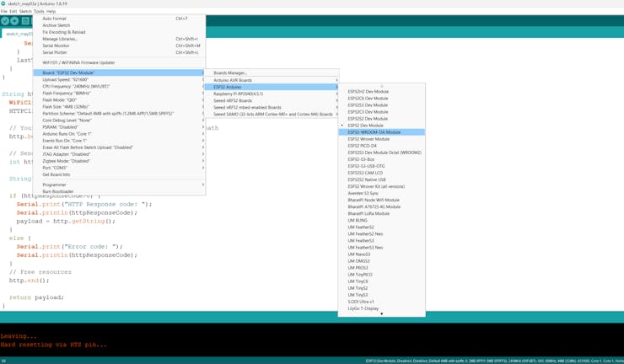Click the Upload arrow toolbar icon
This screenshot has width=624, height=364.
pos(14,21)
